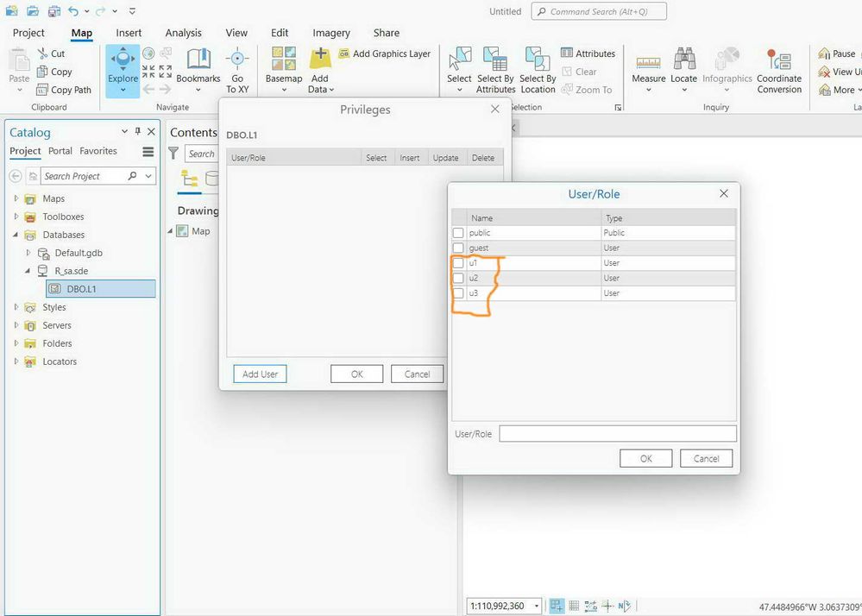Open the Basemap gallery
This screenshot has height=616, width=862.
click(x=284, y=70)
